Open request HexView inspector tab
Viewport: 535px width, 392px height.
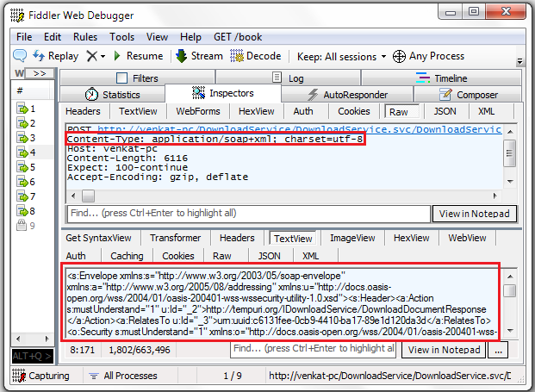[256, 111]
